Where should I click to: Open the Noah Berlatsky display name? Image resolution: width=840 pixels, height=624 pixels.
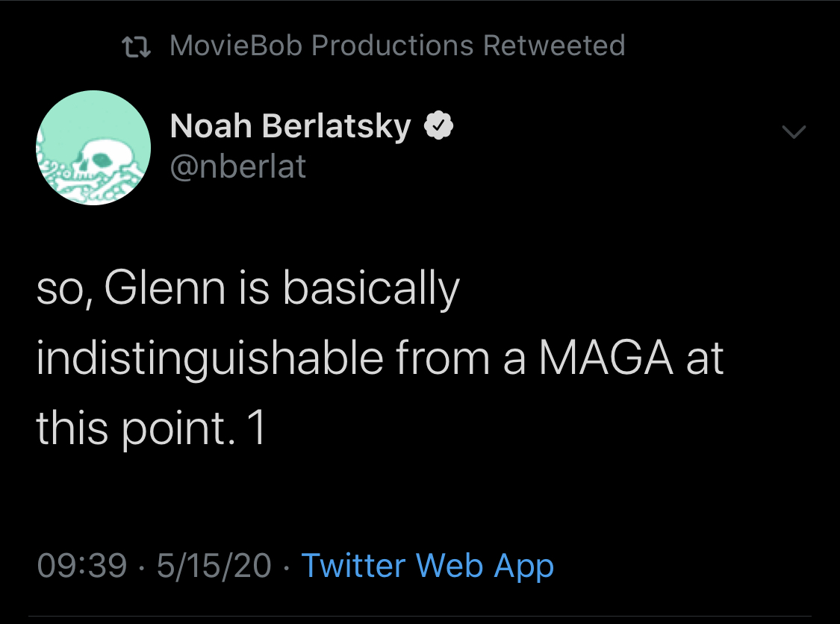tap(290, 126)
